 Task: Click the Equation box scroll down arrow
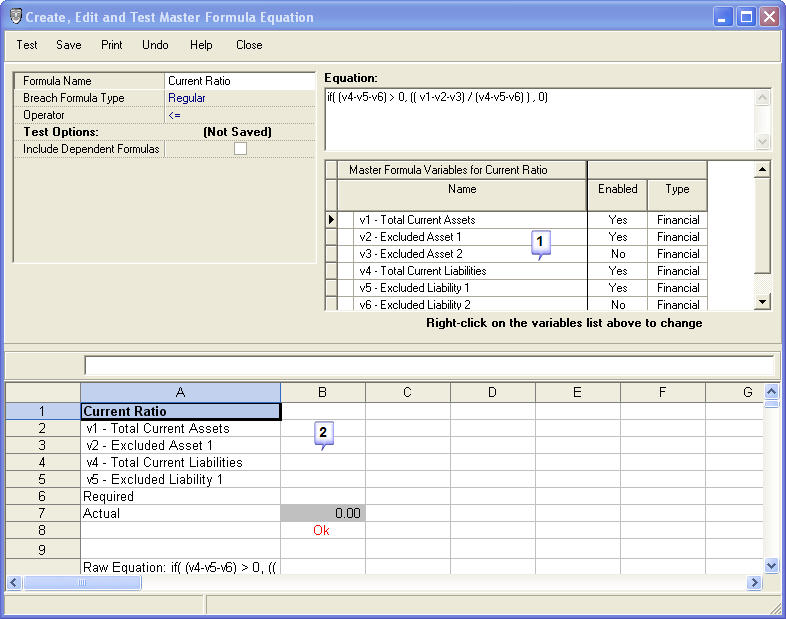click(x=762, y=142)
